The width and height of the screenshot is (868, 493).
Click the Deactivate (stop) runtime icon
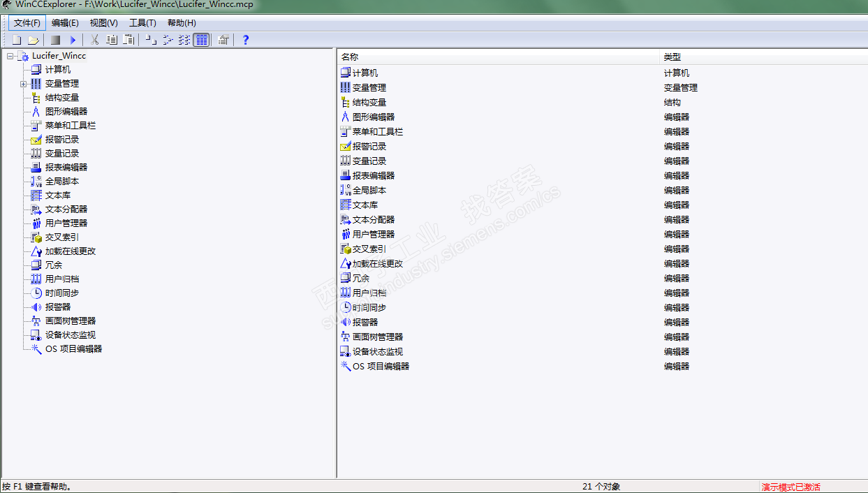click(56, 40)
